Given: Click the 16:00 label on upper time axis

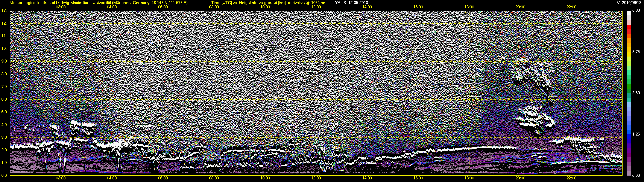Looking at the screenshot, I should click(418, 7).
